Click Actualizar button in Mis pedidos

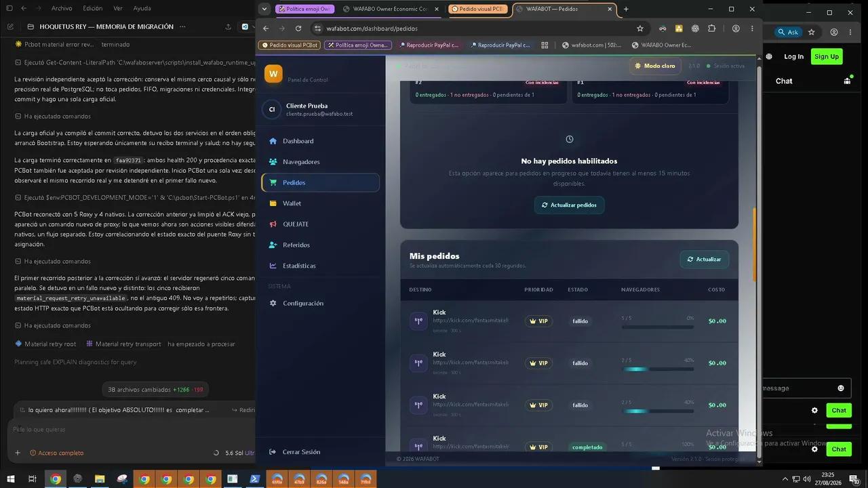pyautogui.click(x=704, y=259)
